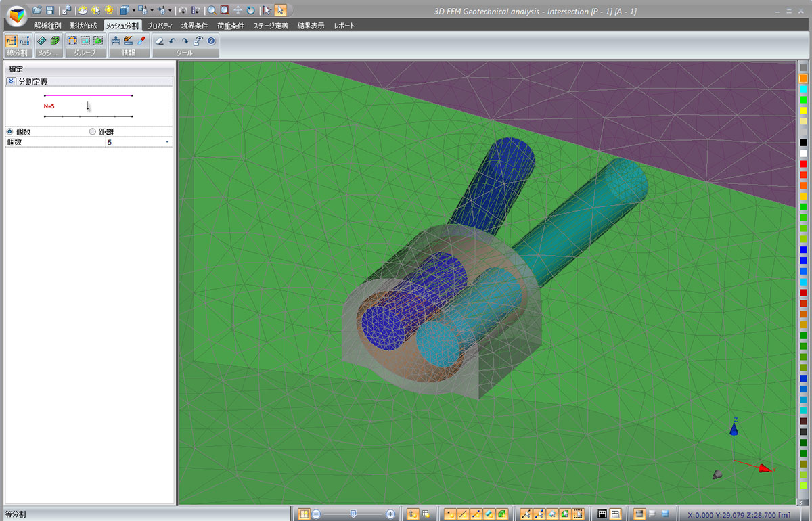Screen dimensions: 812x521
Task: Click the green solid mesh icon
Action: click(55, 41)
